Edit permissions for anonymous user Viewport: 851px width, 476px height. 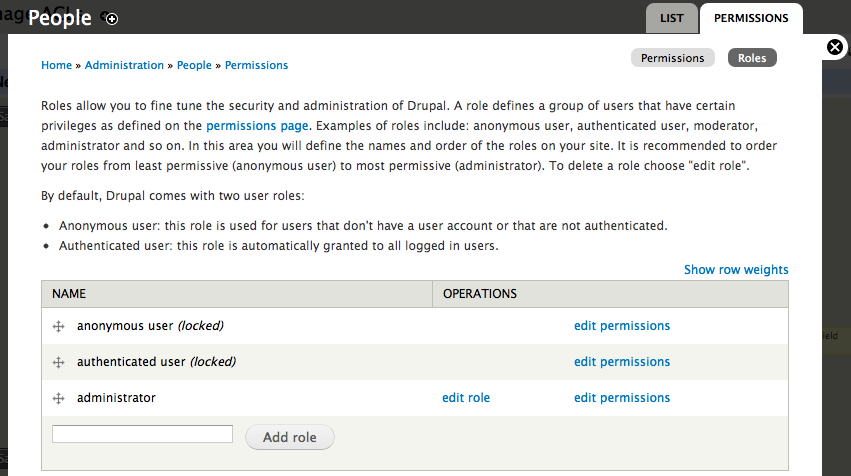click(621, 326)
